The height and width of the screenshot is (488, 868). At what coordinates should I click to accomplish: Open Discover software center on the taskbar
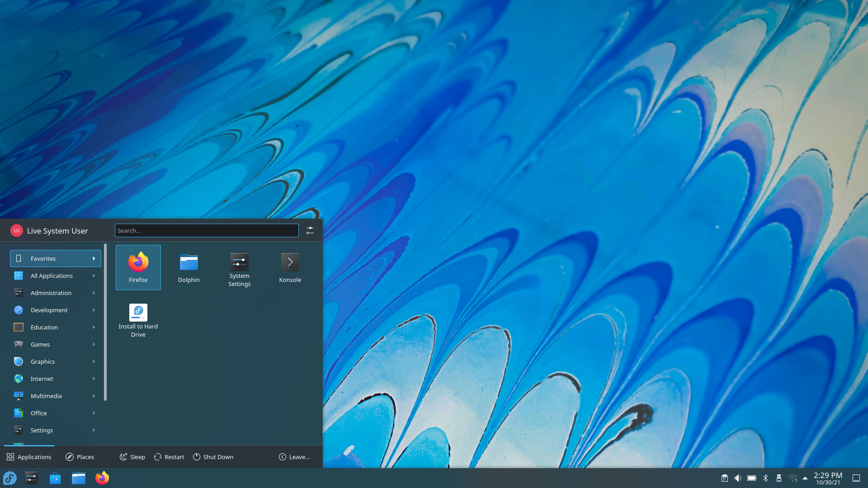pyautogui.click(x=55, y=478)
